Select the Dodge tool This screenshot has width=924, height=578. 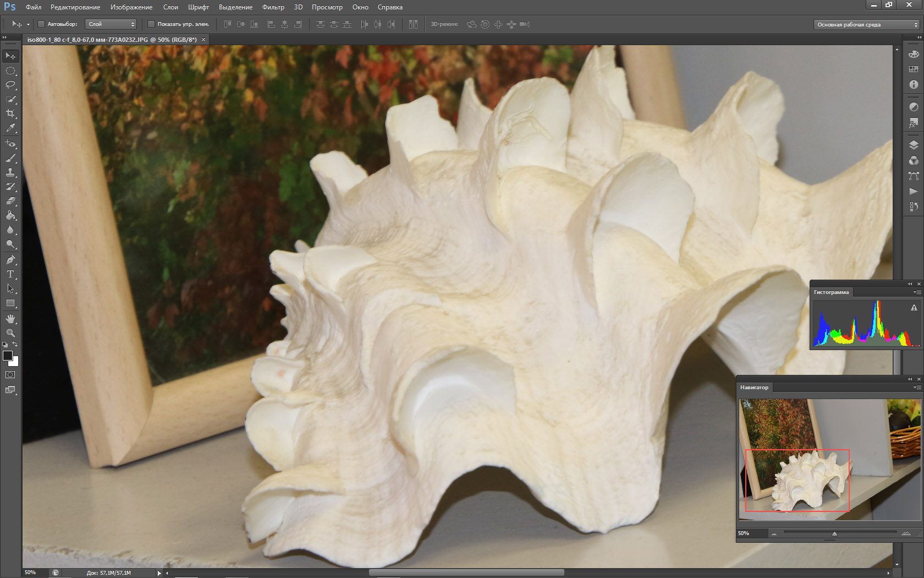(x=10, y=244)
